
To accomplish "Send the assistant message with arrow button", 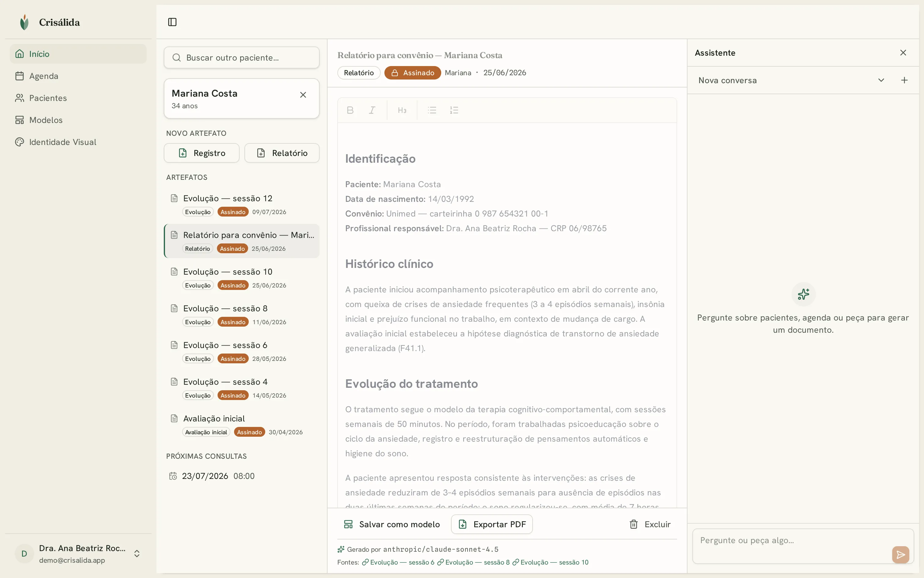I will pos(900,555).
